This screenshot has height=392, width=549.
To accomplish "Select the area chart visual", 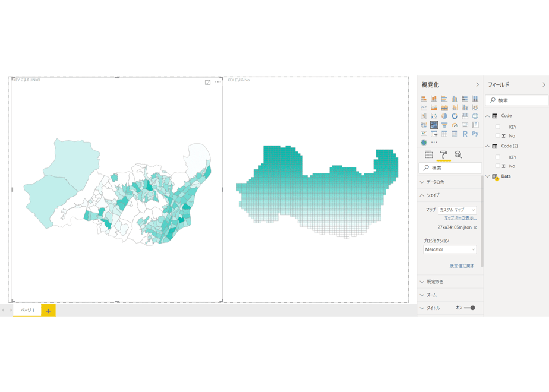I will (x=434, y=107).
